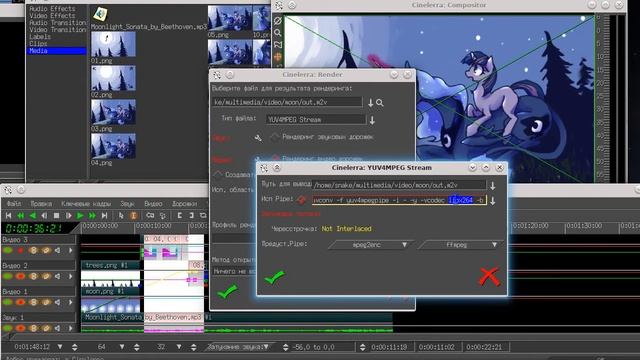Open audio settings with the wrench in the Render dialog
Image resolution: width=640 pixels, height=360 pixels.
click(258, 138)
